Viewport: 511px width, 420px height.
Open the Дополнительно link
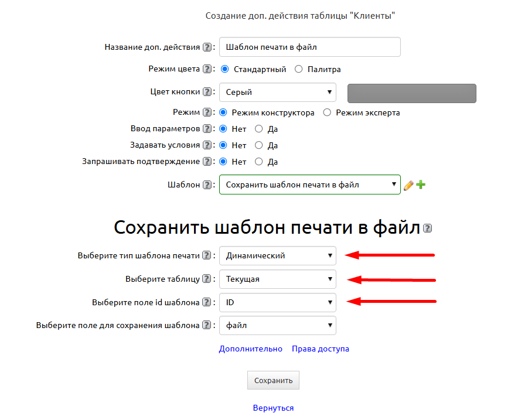coord(250,349)
